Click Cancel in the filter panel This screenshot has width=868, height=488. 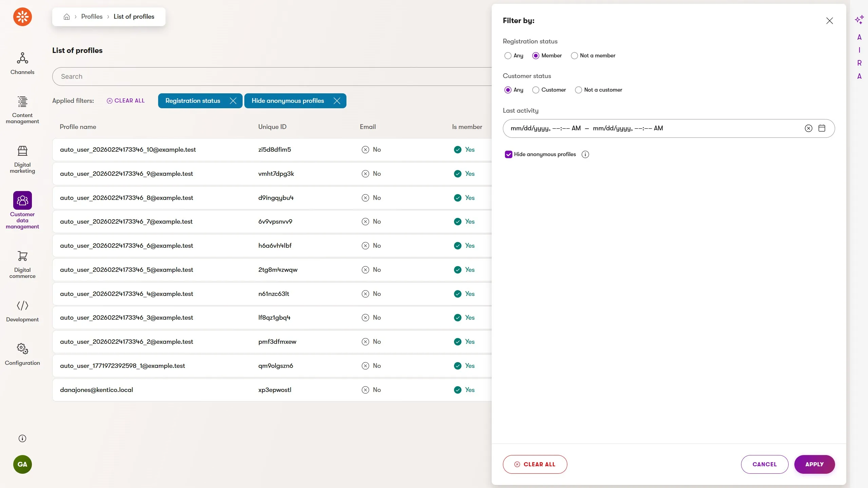[x=764, y=464]
